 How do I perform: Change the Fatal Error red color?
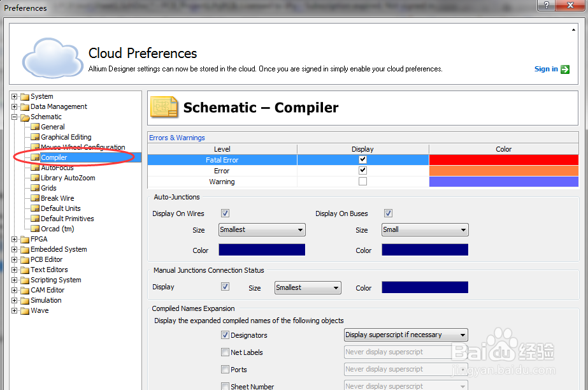(x=504, y=160)
